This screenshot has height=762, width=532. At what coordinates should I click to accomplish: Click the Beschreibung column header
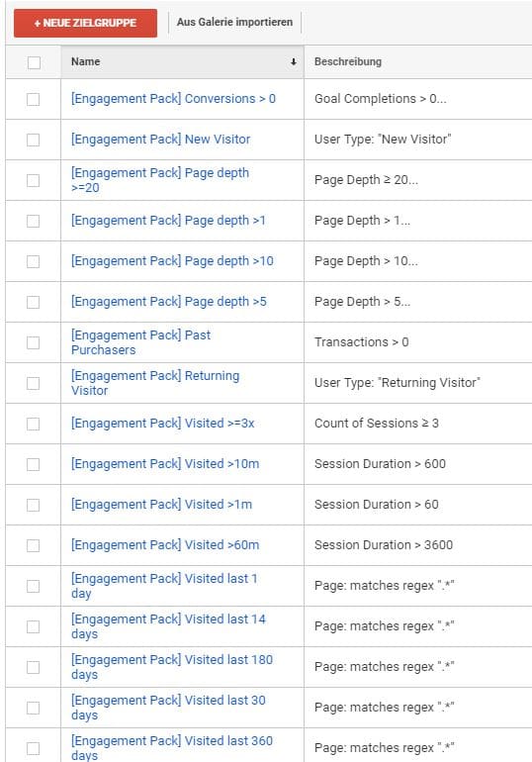(348, 61)
